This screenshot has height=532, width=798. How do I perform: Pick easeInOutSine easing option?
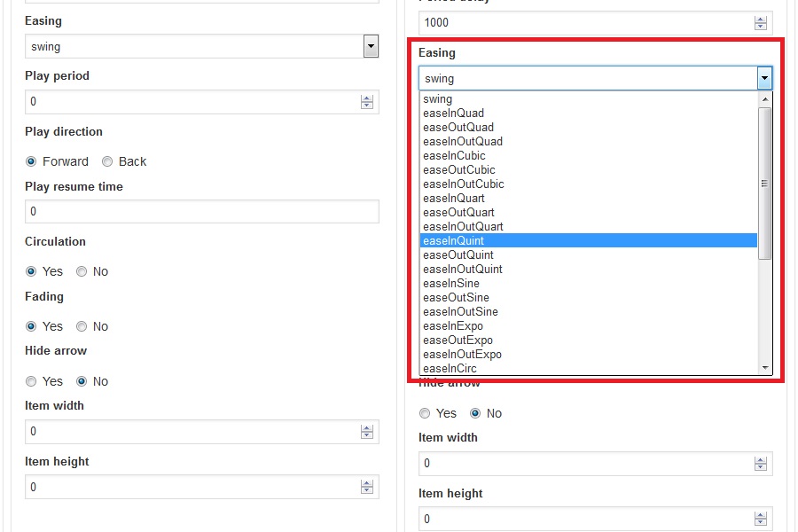460,312
